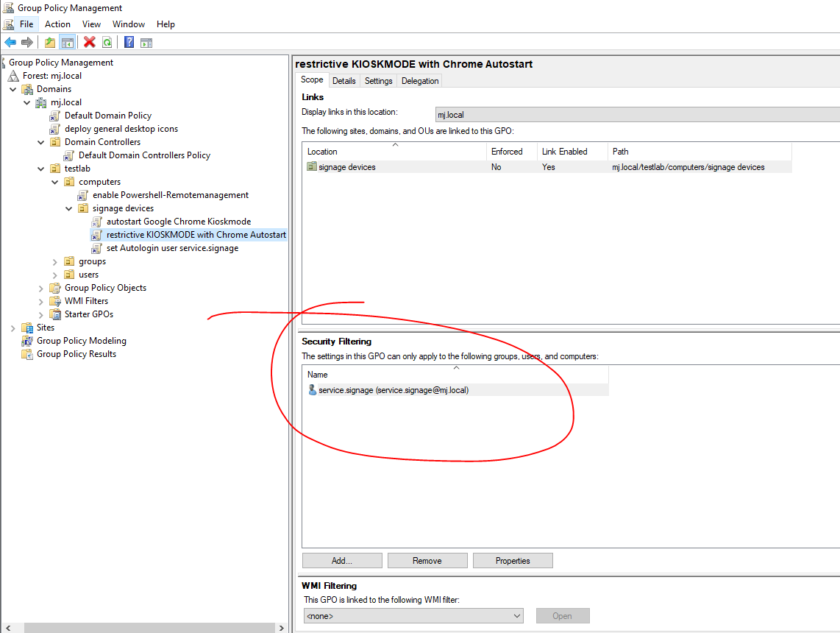Click the green Refresh toolbar icon
Image resolution: width=840 pixels, height=633 pixels.
[x=107, y=43]
